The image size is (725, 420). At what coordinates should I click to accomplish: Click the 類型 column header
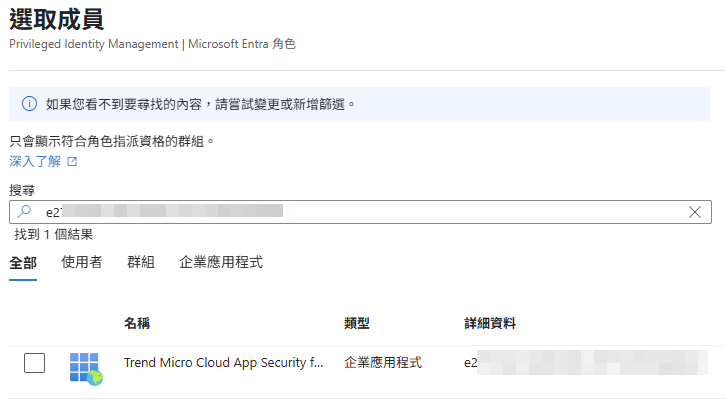357,323
